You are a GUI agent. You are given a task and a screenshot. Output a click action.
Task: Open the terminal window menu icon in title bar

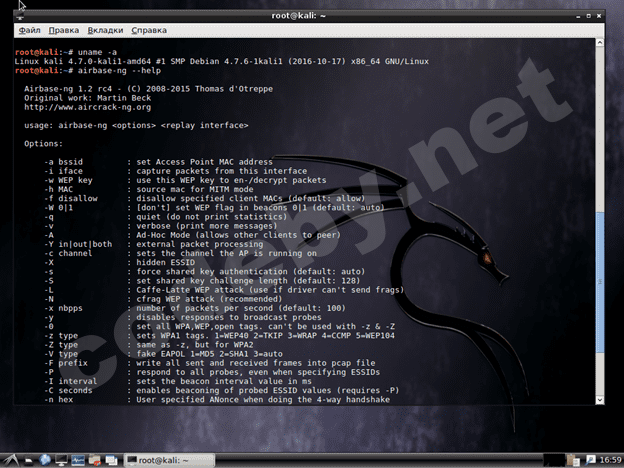coord(20,16)
